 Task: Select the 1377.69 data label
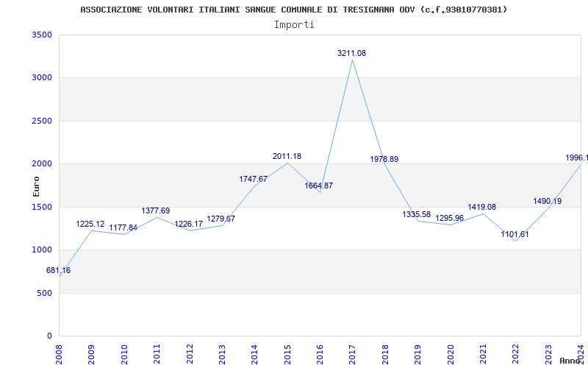tap(155, 211)
